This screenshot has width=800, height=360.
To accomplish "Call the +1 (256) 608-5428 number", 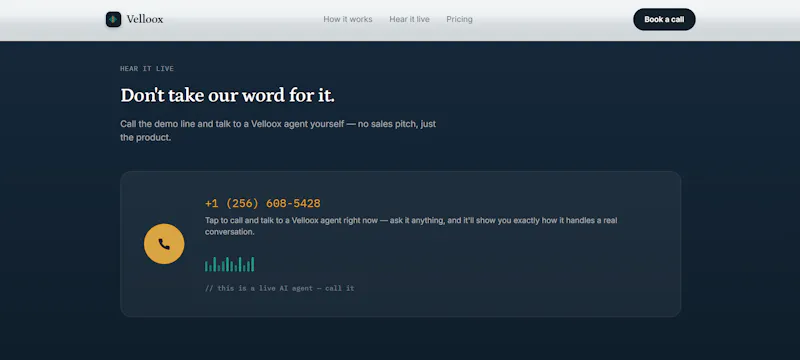I will coord(263,203).
